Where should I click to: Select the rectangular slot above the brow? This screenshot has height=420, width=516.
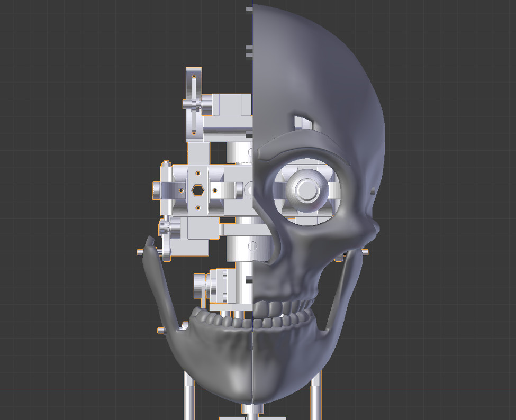tap(302, 121)
